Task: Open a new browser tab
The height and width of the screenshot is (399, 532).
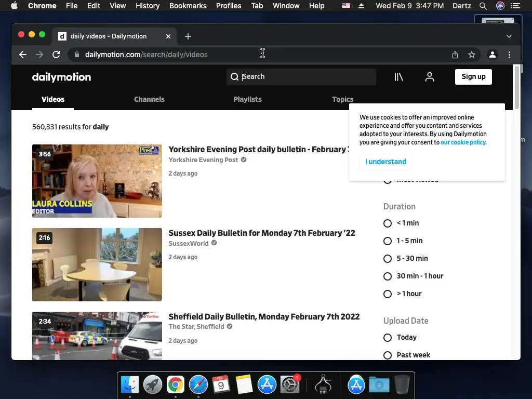Action: [x=188, y=36]
